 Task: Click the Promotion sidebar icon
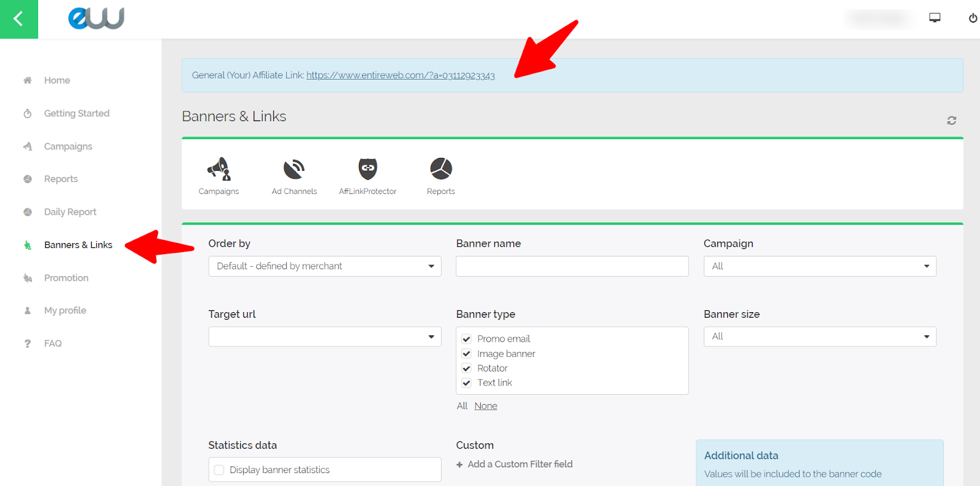[28, 278]
